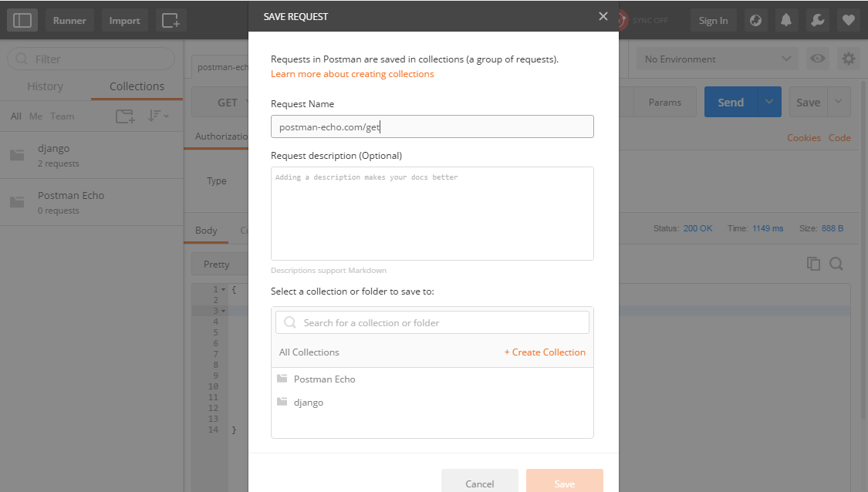
Task: Open the Send button dropdown arrow
Action: [769, 102]
